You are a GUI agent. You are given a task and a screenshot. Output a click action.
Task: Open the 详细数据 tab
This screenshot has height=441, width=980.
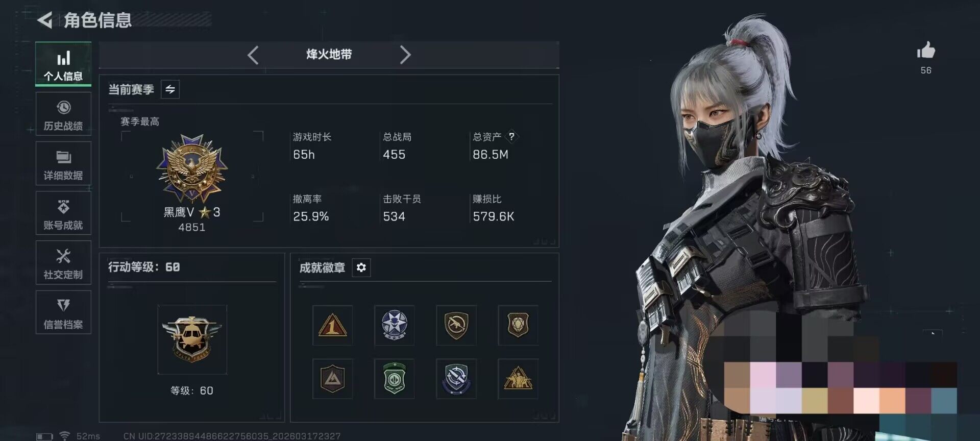63,164
